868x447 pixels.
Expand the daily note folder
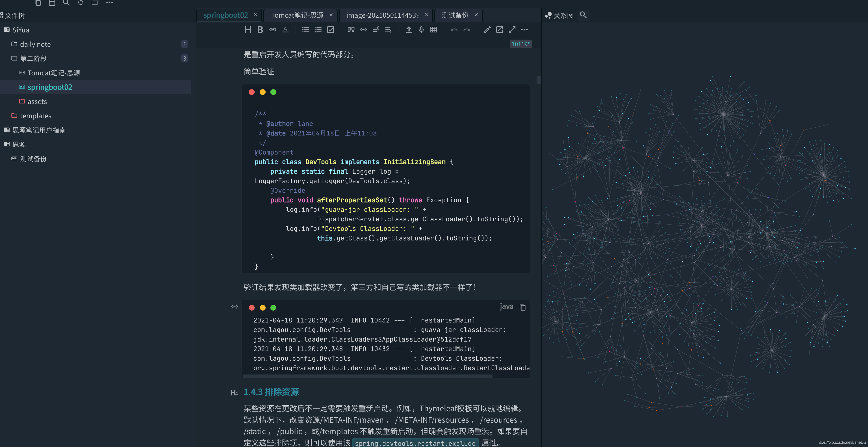(35, 44)
